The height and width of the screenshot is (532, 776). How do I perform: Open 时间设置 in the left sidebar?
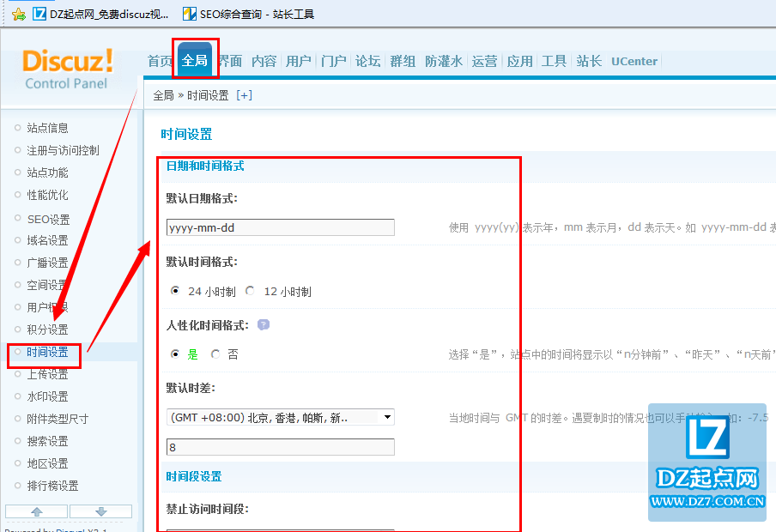tap(47, 352)
